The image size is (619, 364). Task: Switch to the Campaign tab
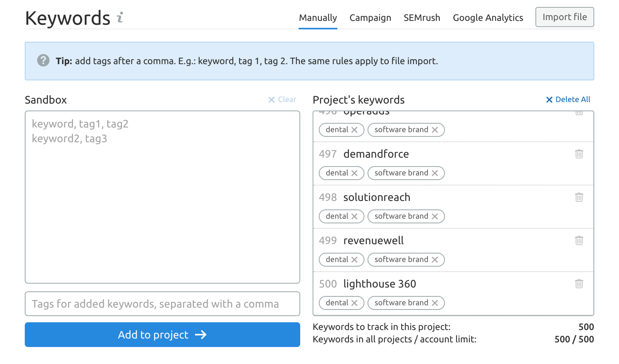tap(370, 18)
